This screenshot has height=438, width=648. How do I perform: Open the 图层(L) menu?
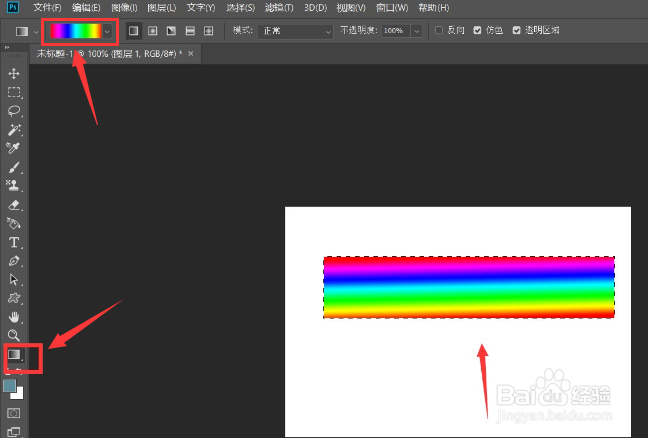(162, 7)
